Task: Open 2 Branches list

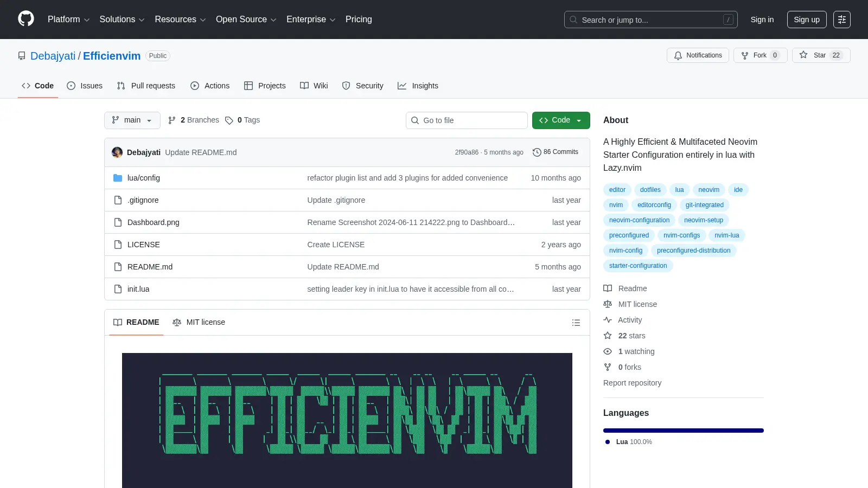Action: pos(194,120)
